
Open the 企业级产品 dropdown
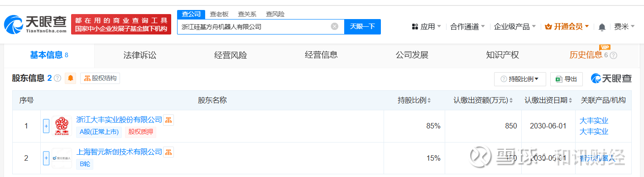coord(515,27)
